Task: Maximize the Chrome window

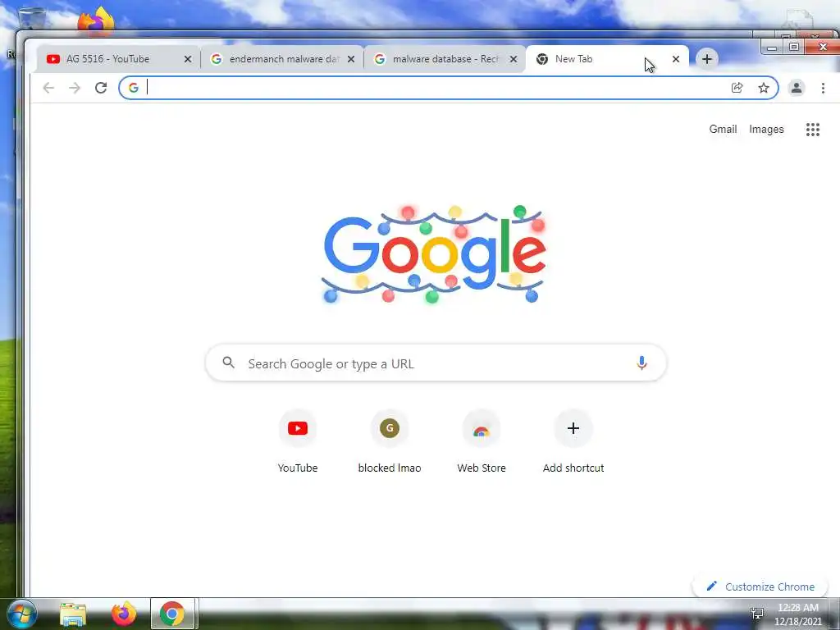Action: click(x=794, y=48)
